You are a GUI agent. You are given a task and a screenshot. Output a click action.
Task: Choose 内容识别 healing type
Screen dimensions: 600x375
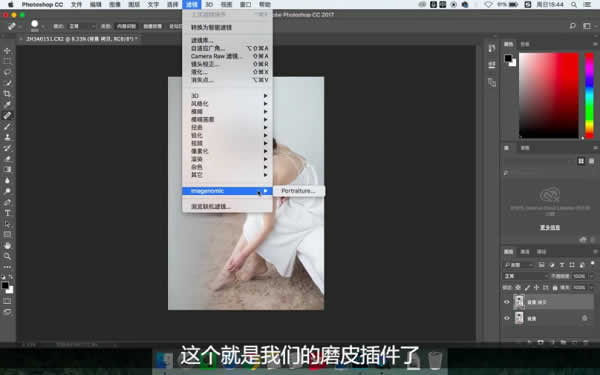[126, 26]
